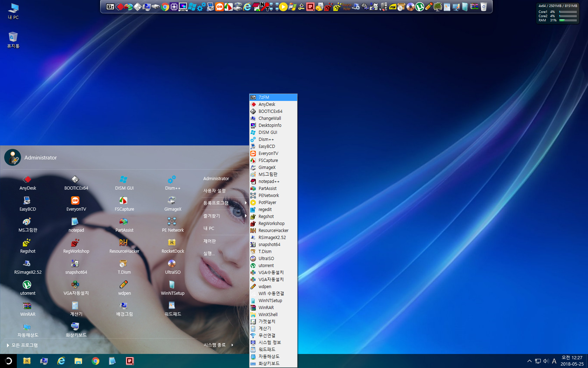Open 워드패드 tile in start menu
Viewport: 588px width, 368px height.
(x=173, y=309)
